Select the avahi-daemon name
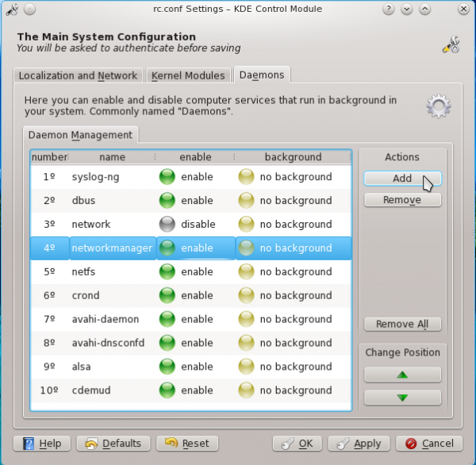 [106, 319]
